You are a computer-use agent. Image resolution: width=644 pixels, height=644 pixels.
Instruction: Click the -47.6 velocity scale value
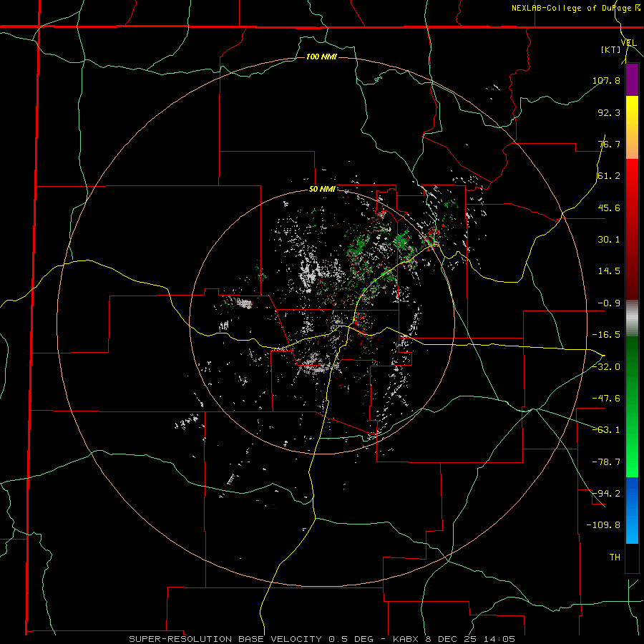tap(606, 399)
